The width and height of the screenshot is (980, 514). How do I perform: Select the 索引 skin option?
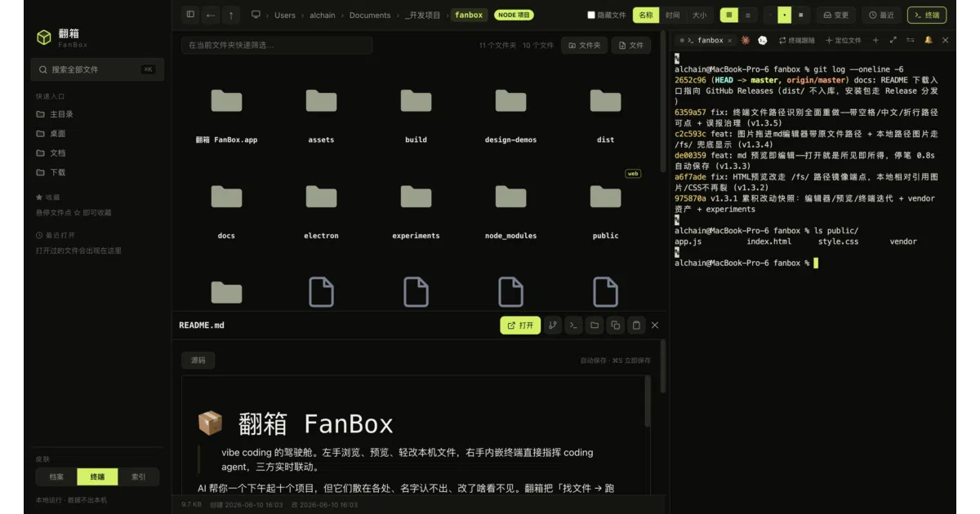139,476
